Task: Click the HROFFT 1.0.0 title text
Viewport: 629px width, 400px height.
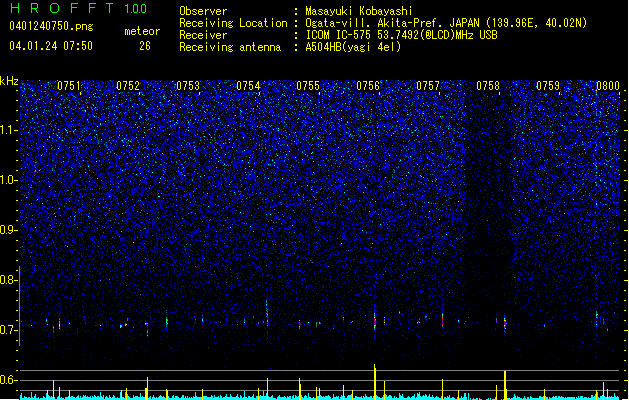Action: pos(78,8)
